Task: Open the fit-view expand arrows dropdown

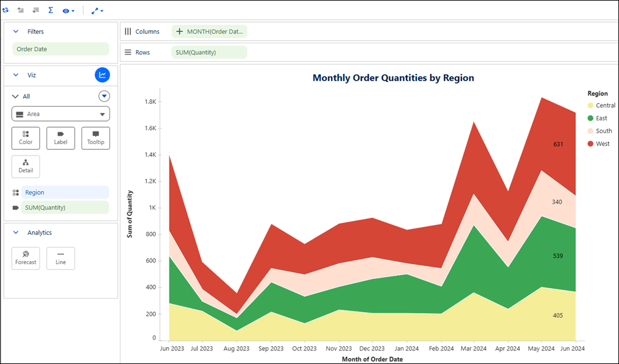Action: [97, 11]
